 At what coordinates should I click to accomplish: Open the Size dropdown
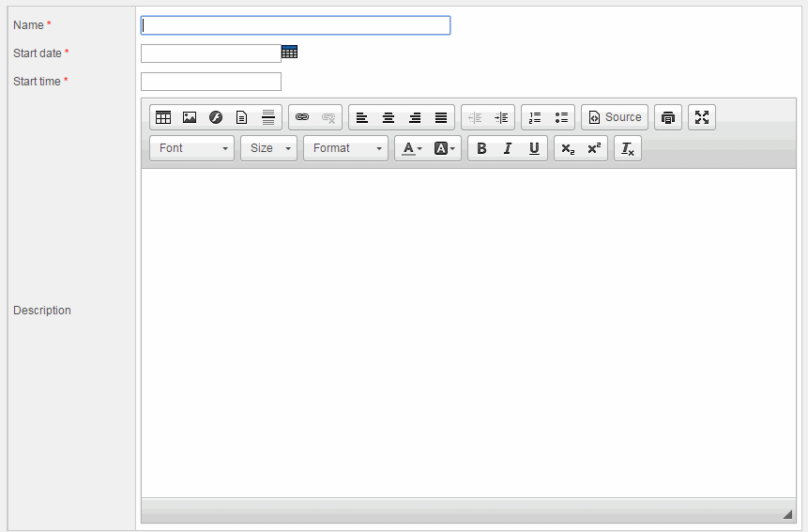(x=268, y=148)
